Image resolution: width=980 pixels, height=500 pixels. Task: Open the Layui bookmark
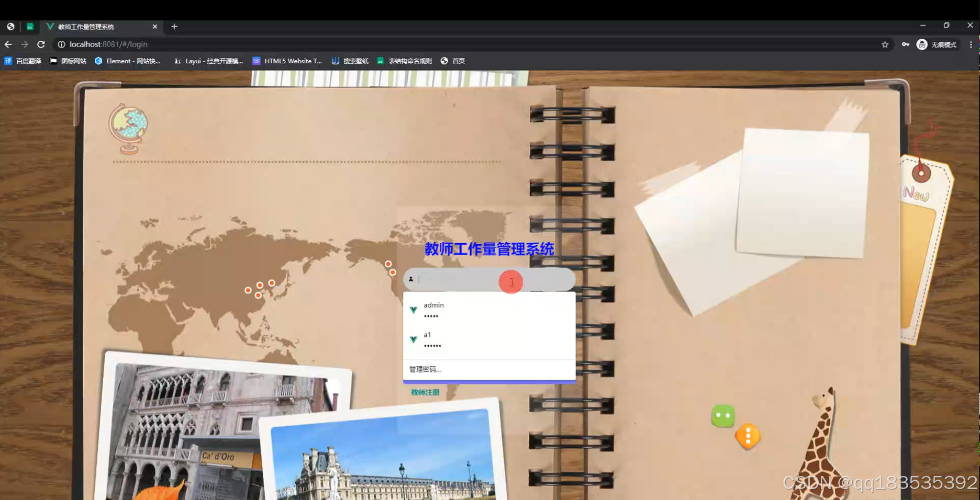(208, 61)
